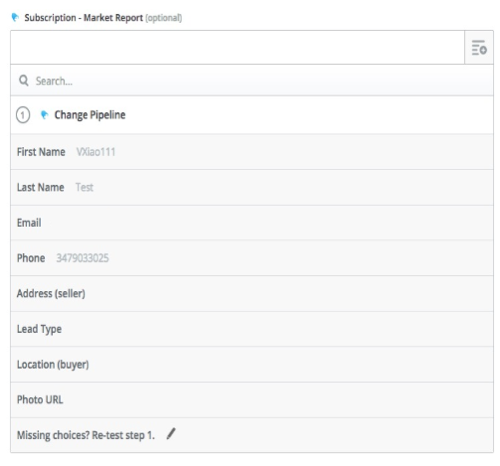Pick the Lead Type option

252,329
